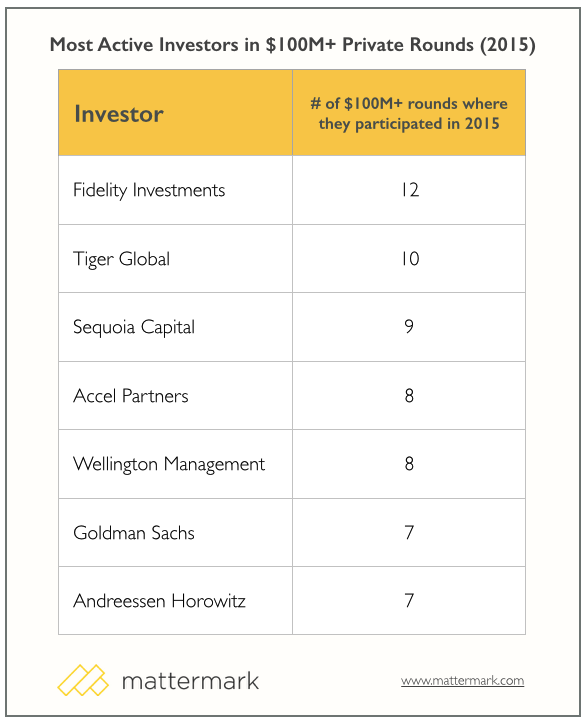Click the value 8 beside Accel Partners
This screenshot has width=587, height=724.
pyautogui.click(x=409, y=396)
